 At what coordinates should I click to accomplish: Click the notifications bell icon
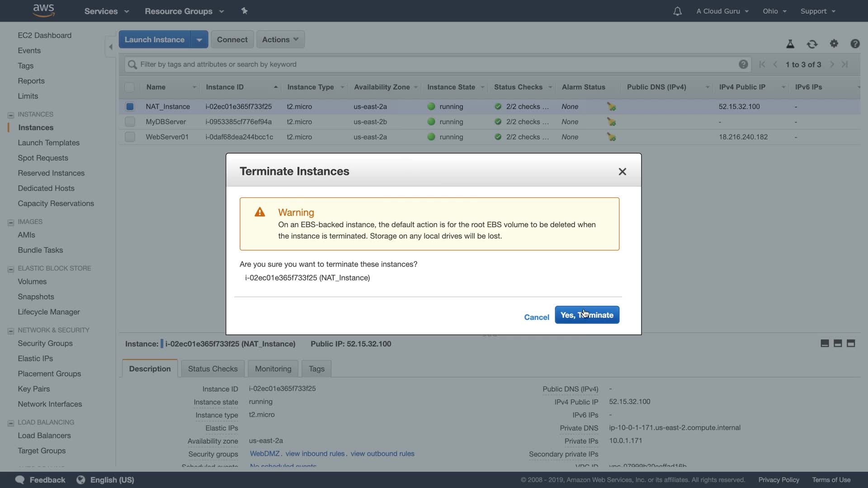[677, 11]
